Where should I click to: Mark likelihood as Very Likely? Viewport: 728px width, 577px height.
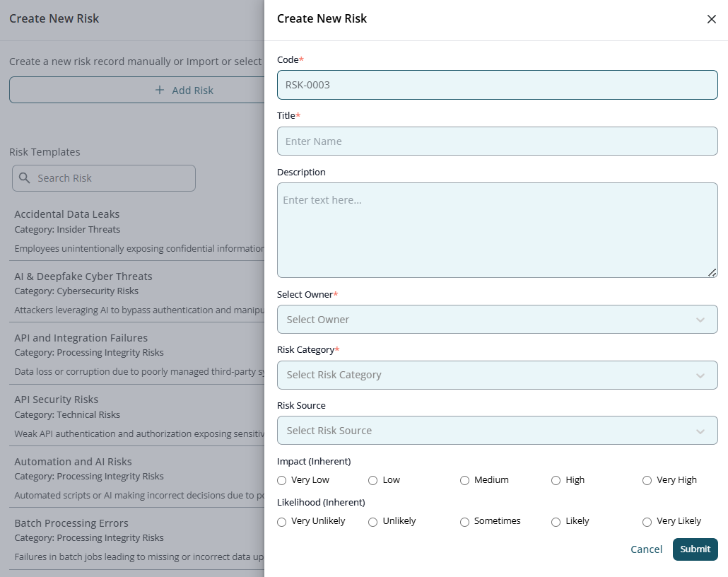click(x=647, y=521)
